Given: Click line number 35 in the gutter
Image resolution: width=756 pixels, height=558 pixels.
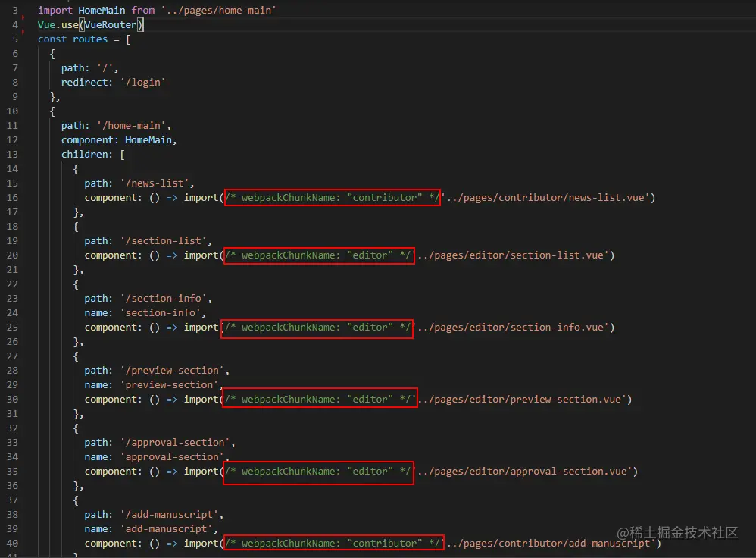Looking at the screenshot, I should 12,471.
